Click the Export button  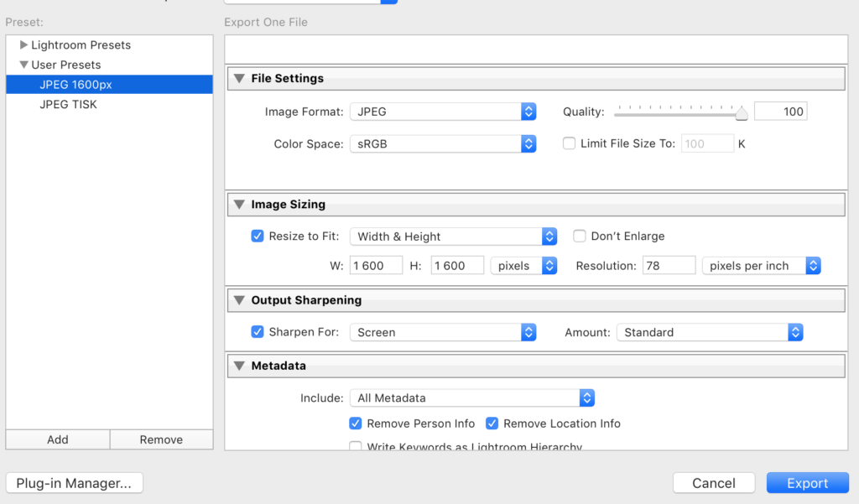point(808,483)
